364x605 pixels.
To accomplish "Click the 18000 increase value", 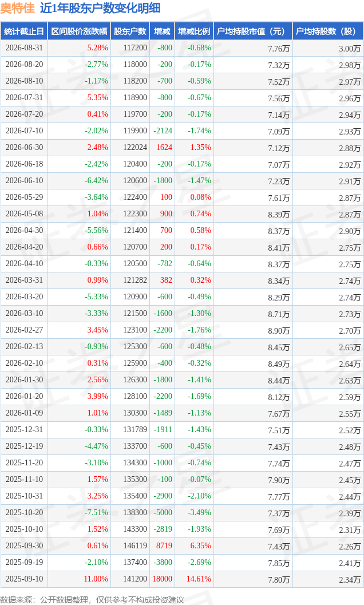I will click(x=163, y=579).
